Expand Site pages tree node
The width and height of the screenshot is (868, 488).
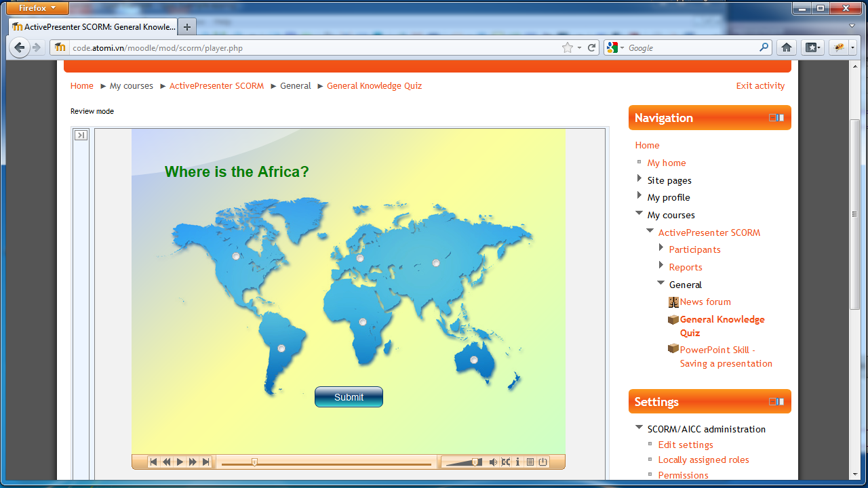(x=639, y=179)
